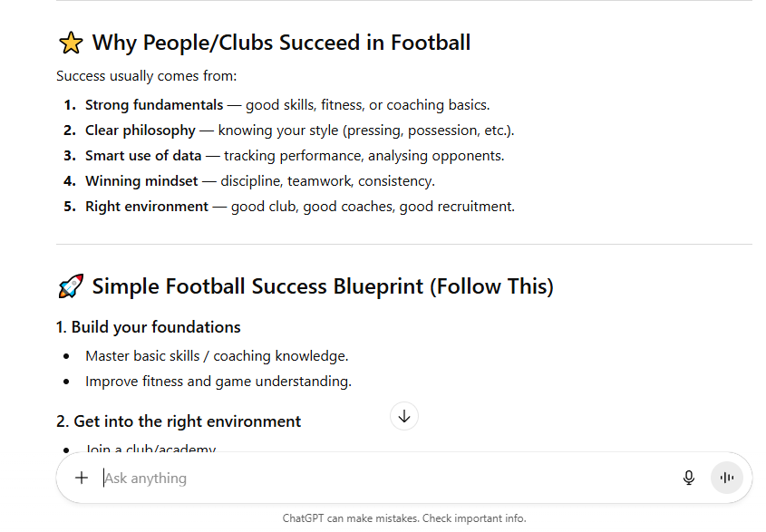This screenshot has height=532, width=766.
Task: Click the scroll-to-bottom down arrow
Action: click(404, 416)
